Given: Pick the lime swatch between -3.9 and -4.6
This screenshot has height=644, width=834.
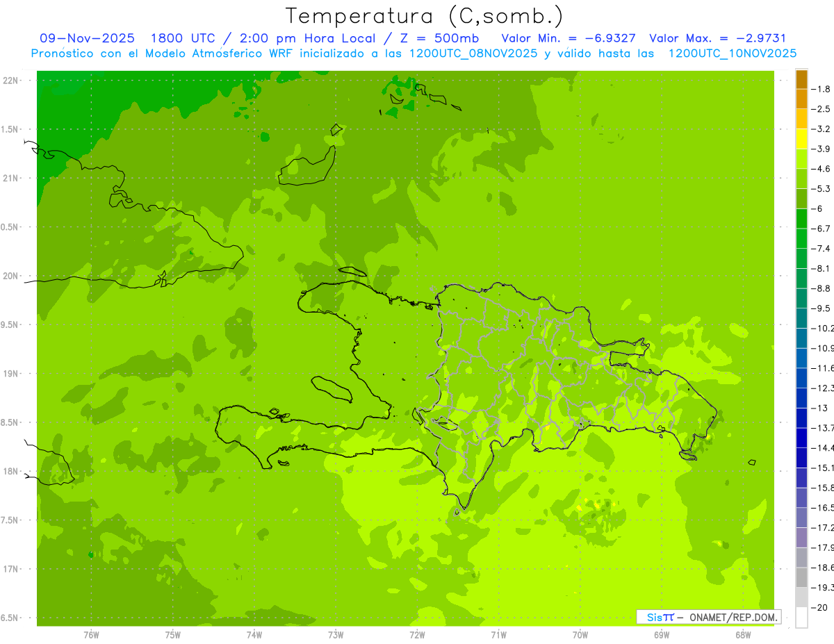Looking at the screenshot, I should point(801,158).
